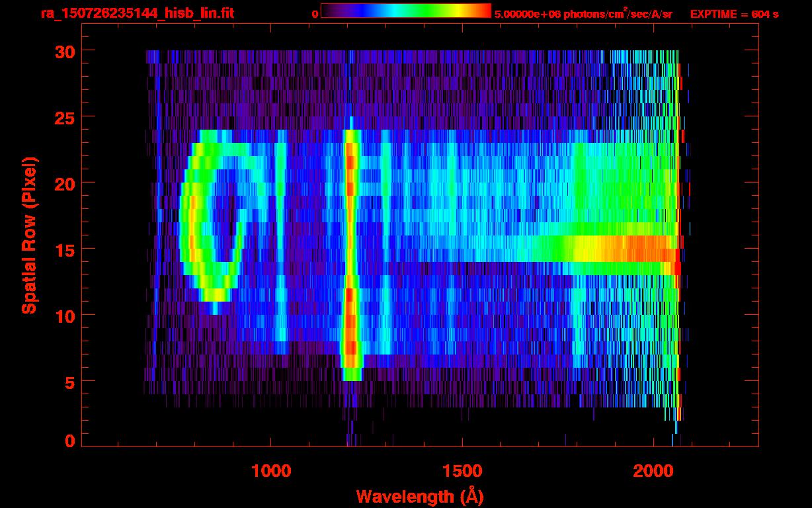Click the y-axis tick label 15
This screenshot has width=812, height=508.
[x=65, y=249]
